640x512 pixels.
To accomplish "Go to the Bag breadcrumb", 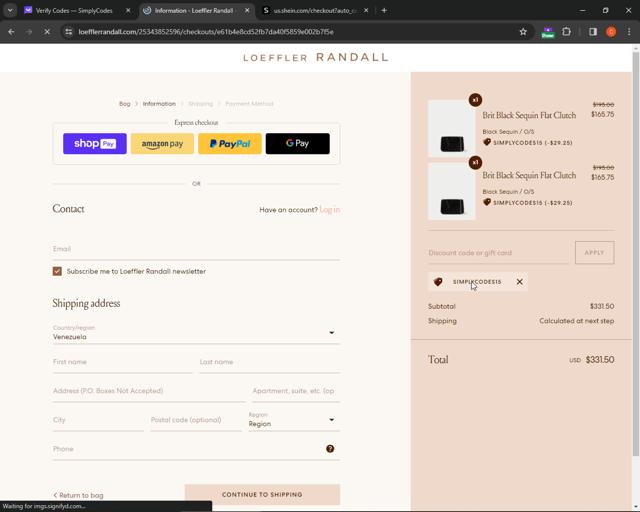I will [124, 104].
